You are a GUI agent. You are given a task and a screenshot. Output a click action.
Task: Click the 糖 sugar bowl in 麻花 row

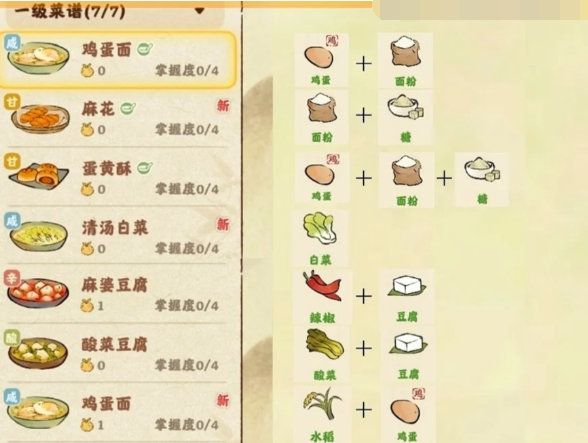pos(405,117)
